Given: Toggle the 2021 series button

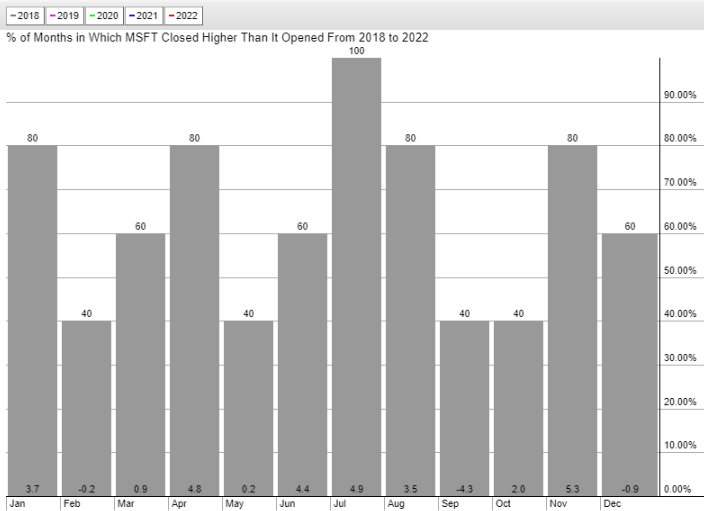Looking at the screenshot, I should pyautogui.click(x=144, y=16).
